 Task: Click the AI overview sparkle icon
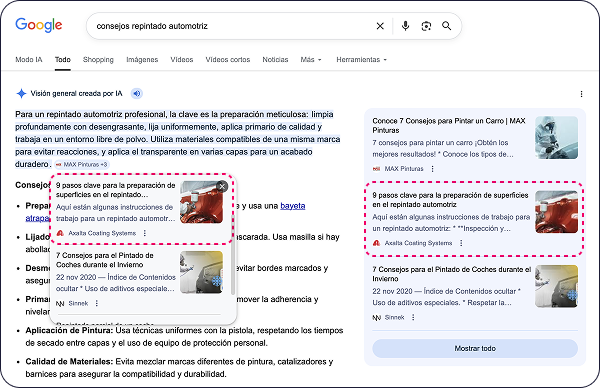21,93
